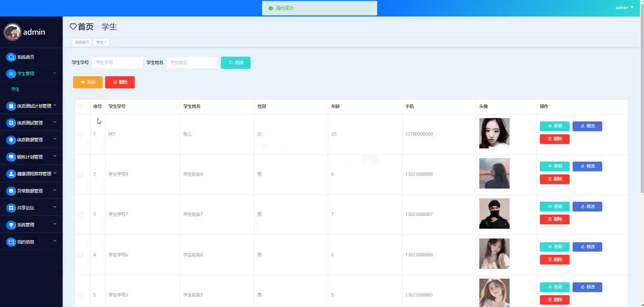
Task: Switch to the 系统首页 tab
Action: point(82,42)
